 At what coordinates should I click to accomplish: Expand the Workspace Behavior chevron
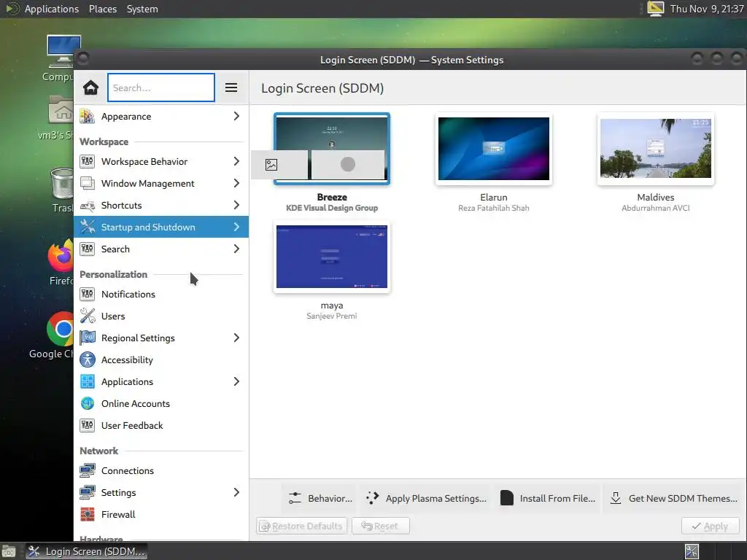point(236,161)
